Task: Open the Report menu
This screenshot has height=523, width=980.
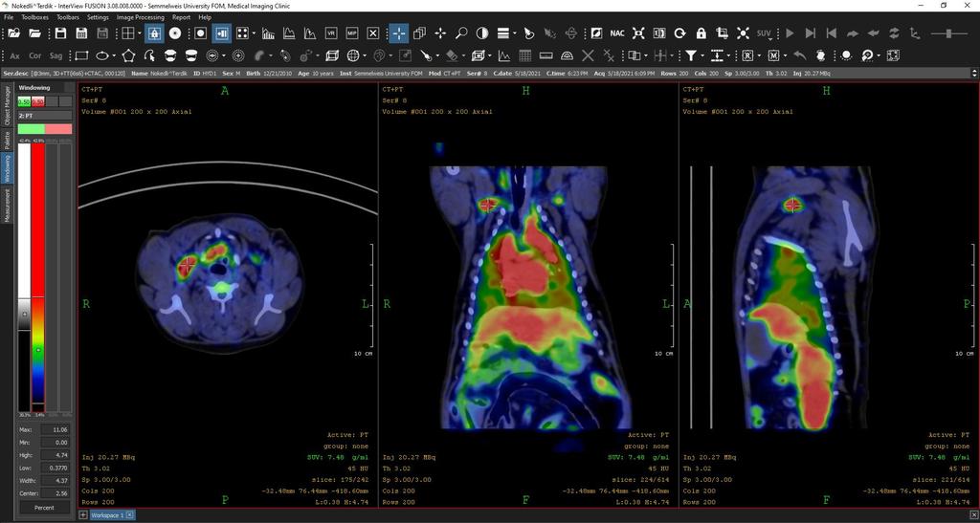Action: [x=181, y=17]
